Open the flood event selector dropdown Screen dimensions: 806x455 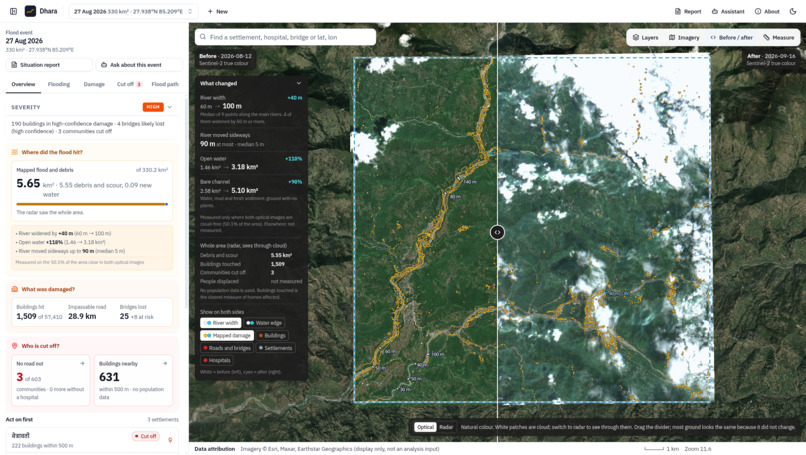click(x=133, y=11)
